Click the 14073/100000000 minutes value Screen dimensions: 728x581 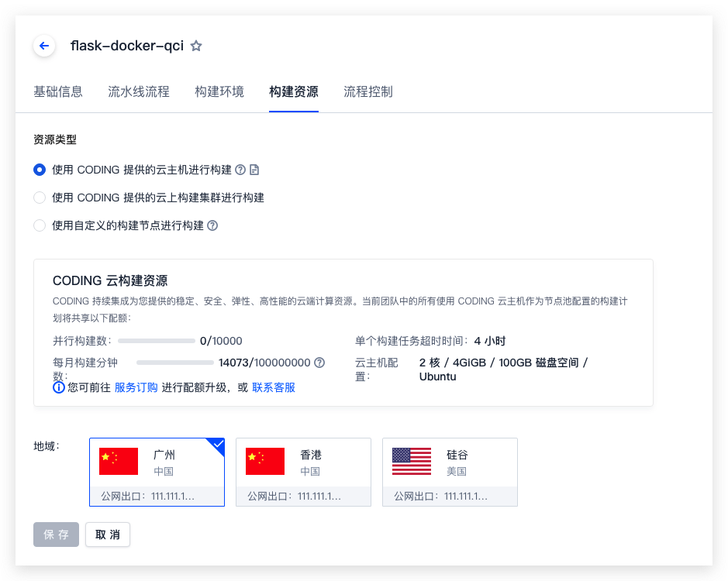[264, 363]
